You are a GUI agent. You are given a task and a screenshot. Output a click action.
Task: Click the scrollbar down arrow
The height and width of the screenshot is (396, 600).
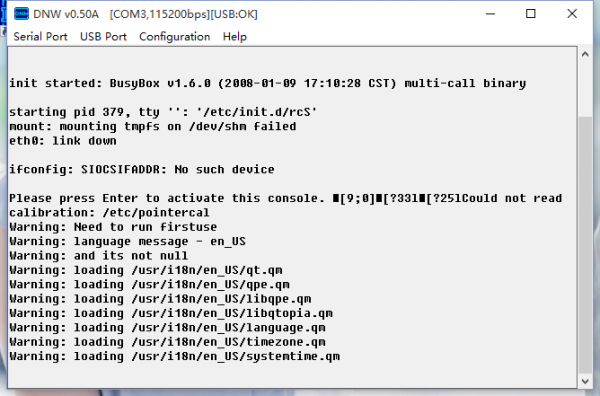point(585,381)
